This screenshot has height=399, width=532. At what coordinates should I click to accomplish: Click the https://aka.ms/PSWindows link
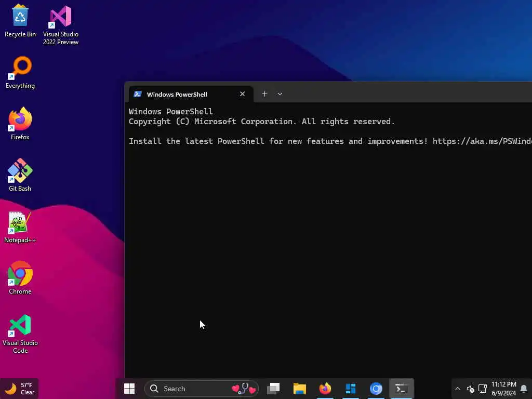click(482, 141)
